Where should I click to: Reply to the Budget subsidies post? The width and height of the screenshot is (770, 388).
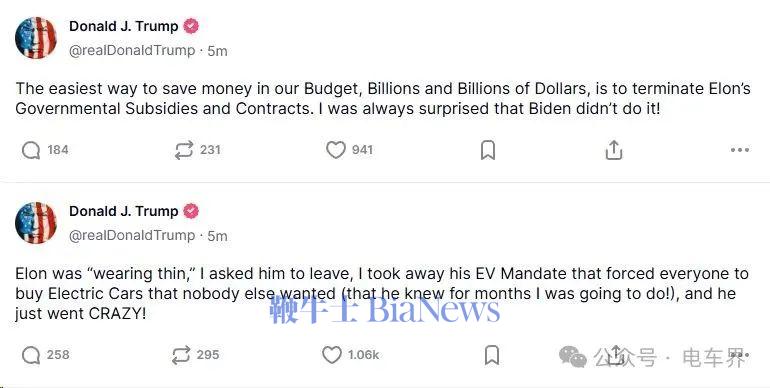(31, 150)
